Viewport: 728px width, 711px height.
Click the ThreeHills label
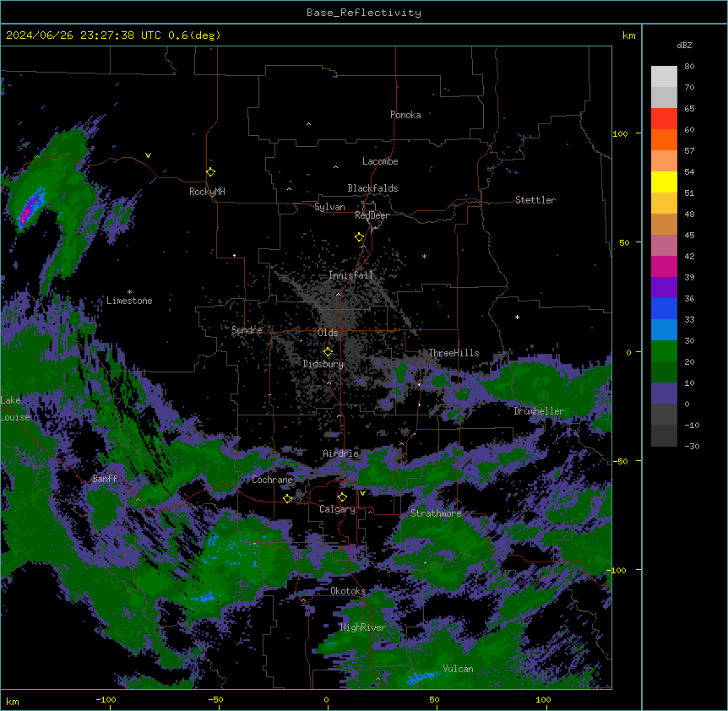pyautogui.click(x=454, y=353)
